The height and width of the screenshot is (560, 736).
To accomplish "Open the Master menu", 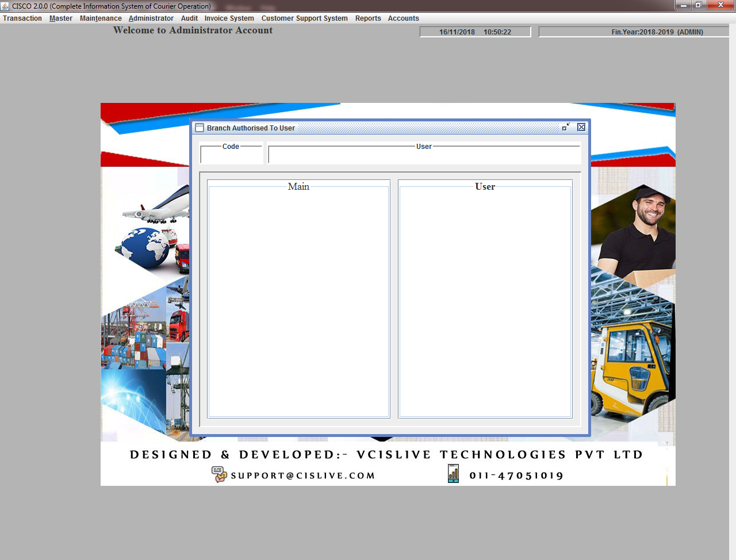I will tap(61, 18).
